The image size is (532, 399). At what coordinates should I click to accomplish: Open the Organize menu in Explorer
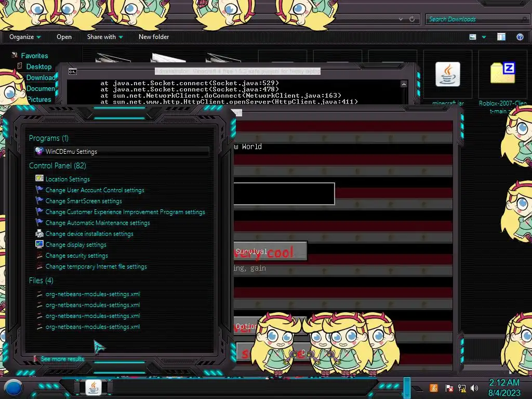(x=25, y=37)
